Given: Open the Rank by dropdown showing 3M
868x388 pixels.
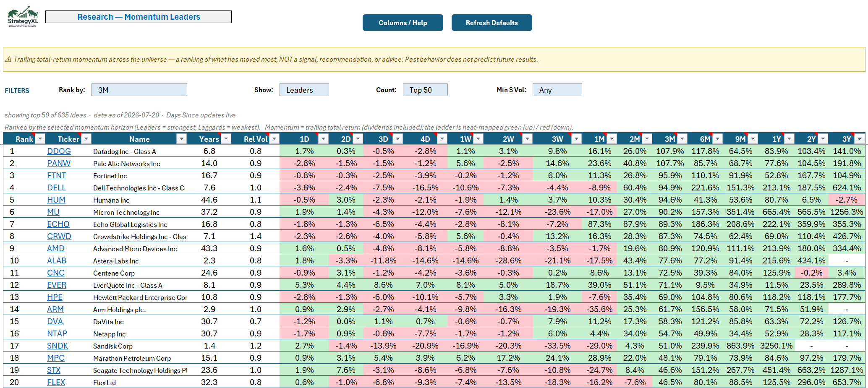Looking at the screenshot, I should tap(139, 90).
